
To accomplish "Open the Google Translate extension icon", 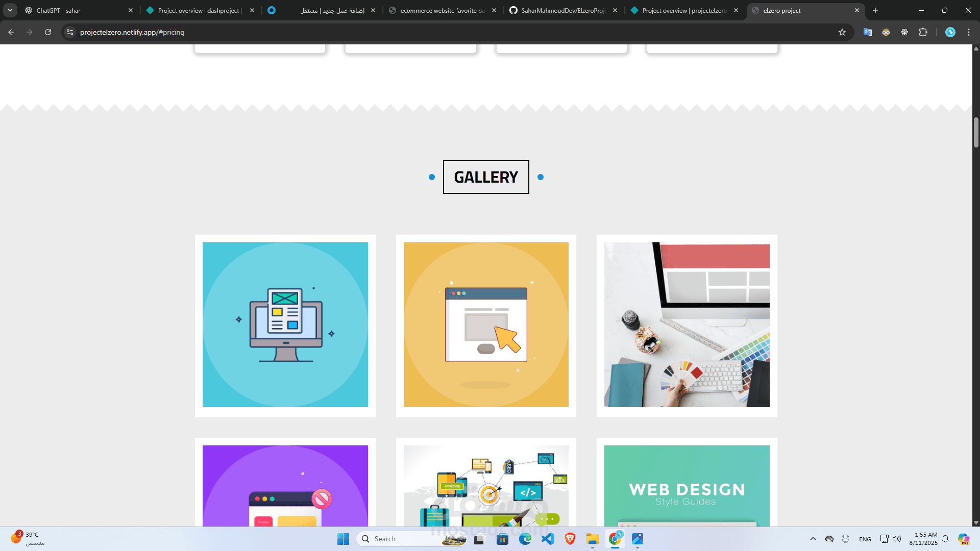I will [868, 32].
